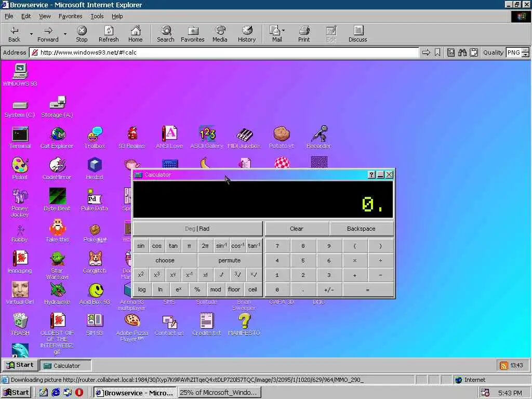The image size is (532, 399).
Task: Open the Piskel paint palette icon
Action: pyautogui.click(x=20, y=169)
